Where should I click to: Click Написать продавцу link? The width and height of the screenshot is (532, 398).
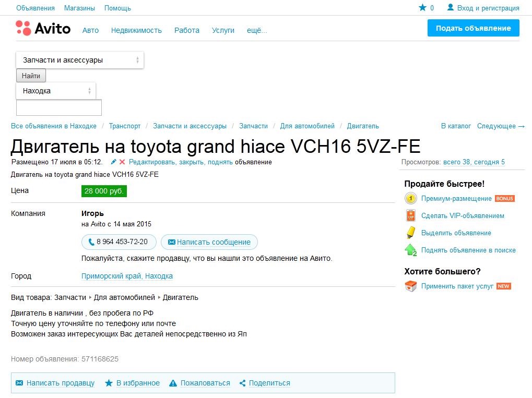point(61,383)
